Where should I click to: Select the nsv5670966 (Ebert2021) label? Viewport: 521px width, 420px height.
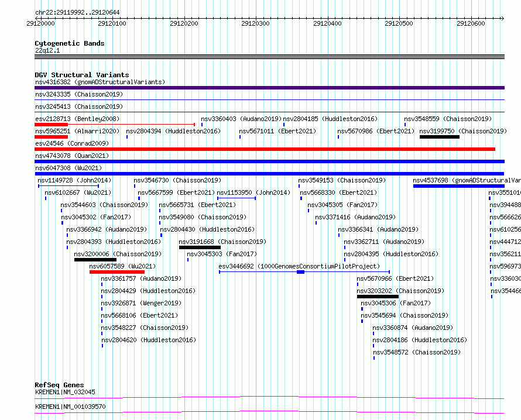[395, 278]
